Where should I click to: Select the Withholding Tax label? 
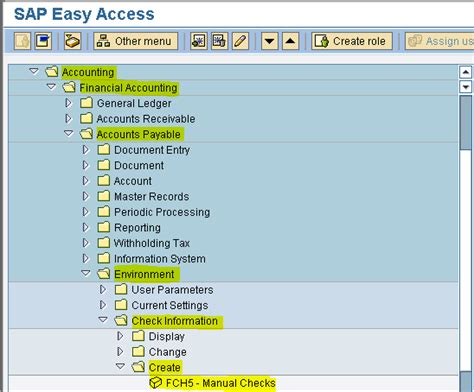coord(152,243)
